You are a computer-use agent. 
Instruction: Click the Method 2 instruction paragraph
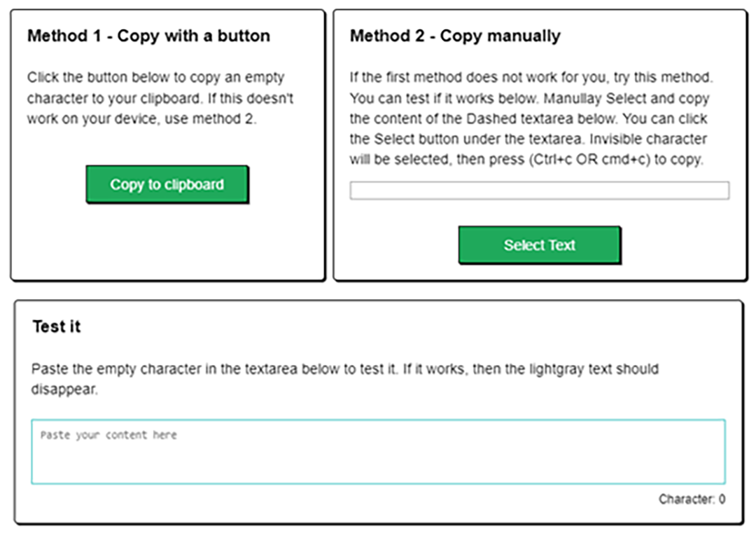coord(529,118)
